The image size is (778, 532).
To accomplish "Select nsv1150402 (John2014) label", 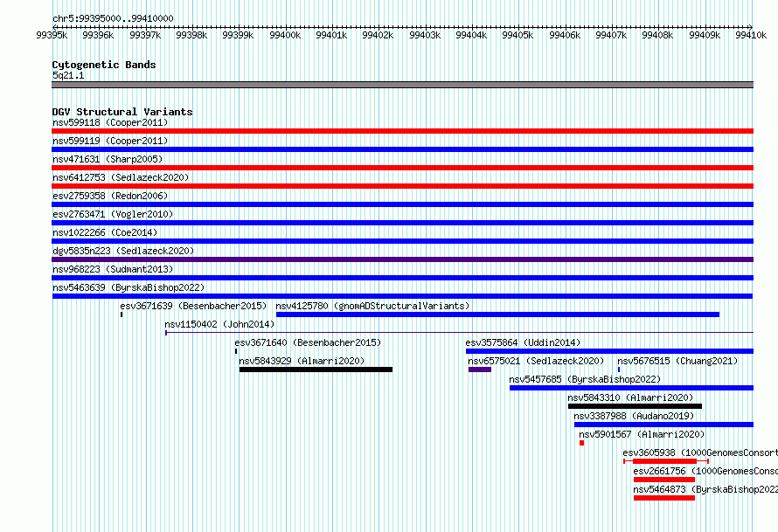I will [x=219, y=324].
